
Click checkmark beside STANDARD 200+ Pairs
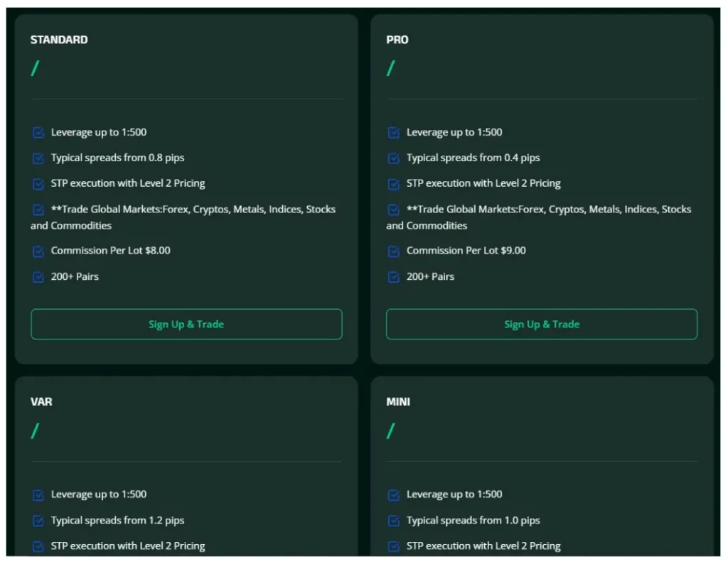(x=38, y=277)
